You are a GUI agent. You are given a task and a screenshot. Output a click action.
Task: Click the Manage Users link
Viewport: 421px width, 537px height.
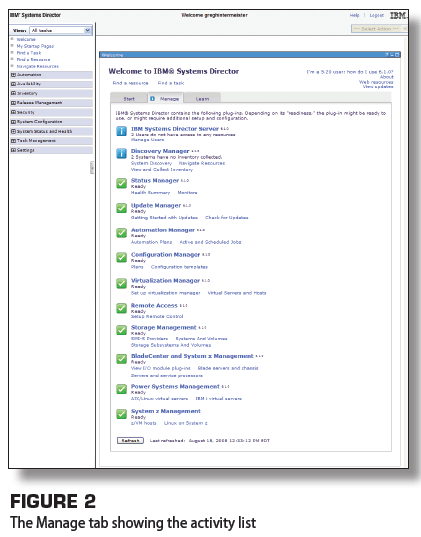pyautogui.click(x=147, y=140)
